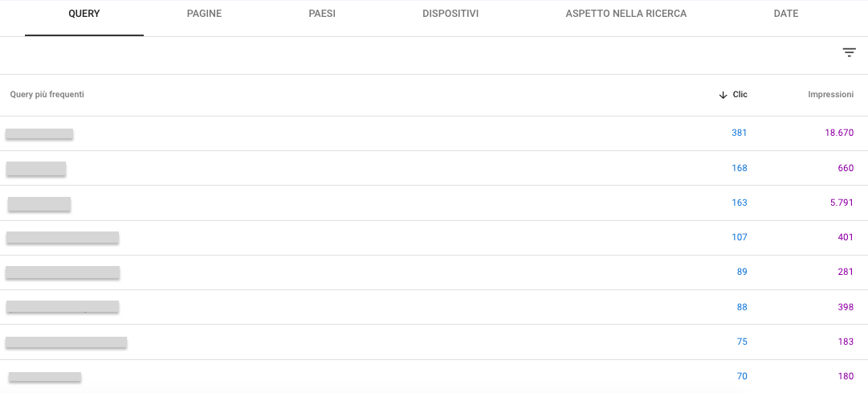Screen dimensions: 868x393
Task: Select the blurred query with 168 clicks
Action: 36,169
